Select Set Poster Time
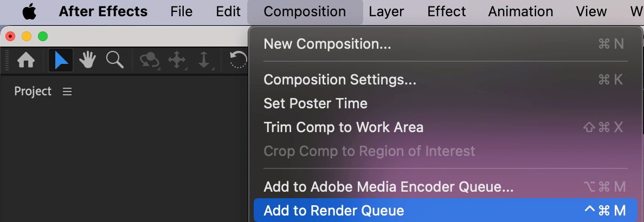The image size is (644, 222). [315, 103]
